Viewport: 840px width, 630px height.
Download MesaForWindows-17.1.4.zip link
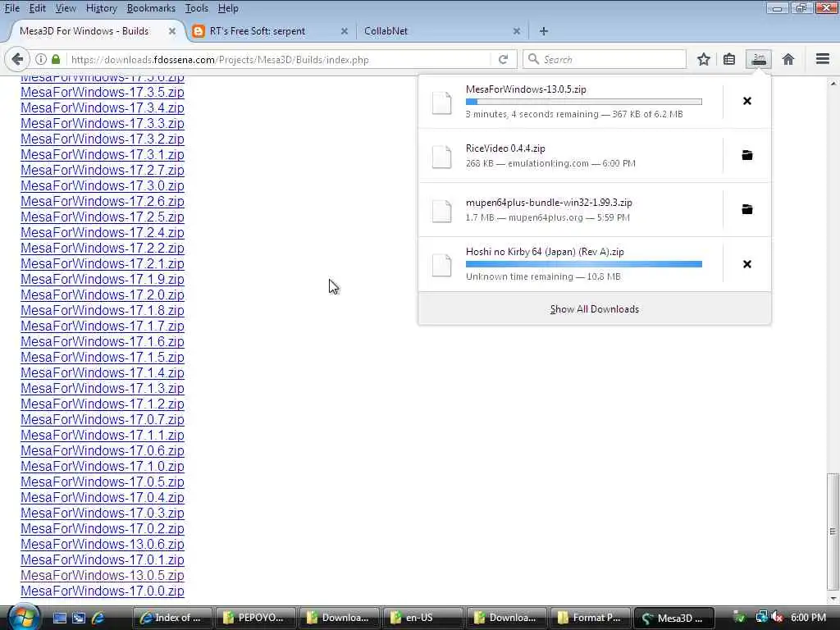pos(103,372)
